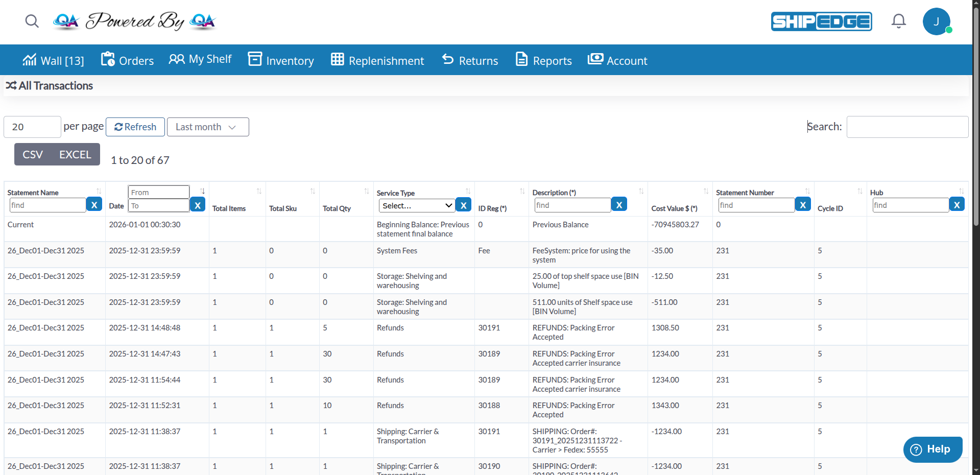The image size is (980, 475).
Task: Open the Wall section with 13 notifications
Action: pos(53,60)
